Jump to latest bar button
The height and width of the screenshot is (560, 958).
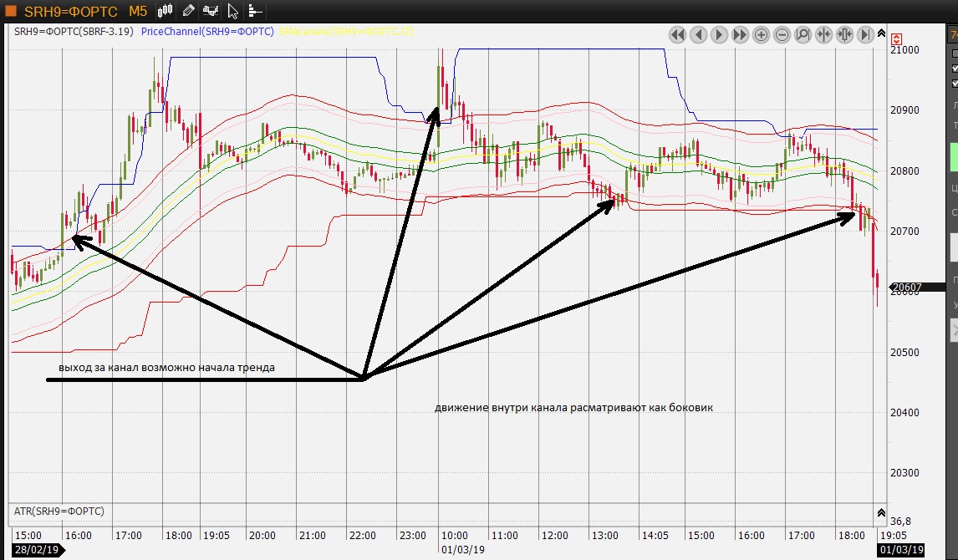click(865, 34)
